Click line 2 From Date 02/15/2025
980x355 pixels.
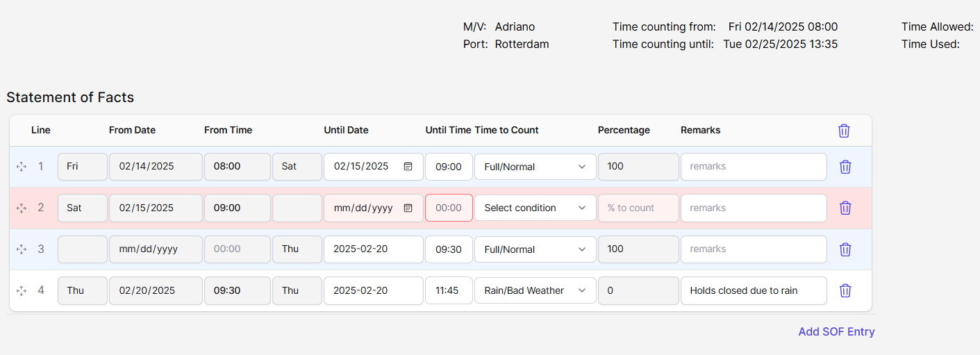click(x=156, y=208)
